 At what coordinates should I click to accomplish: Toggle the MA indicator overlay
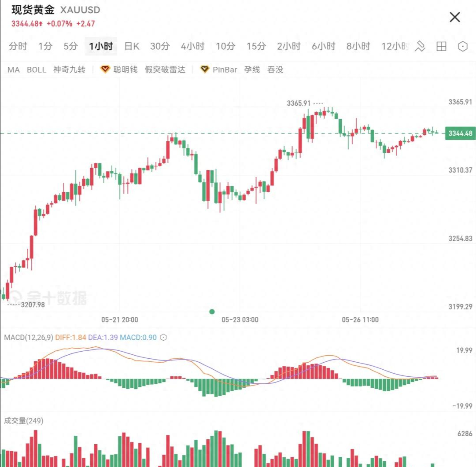click(x=14, y=70)
